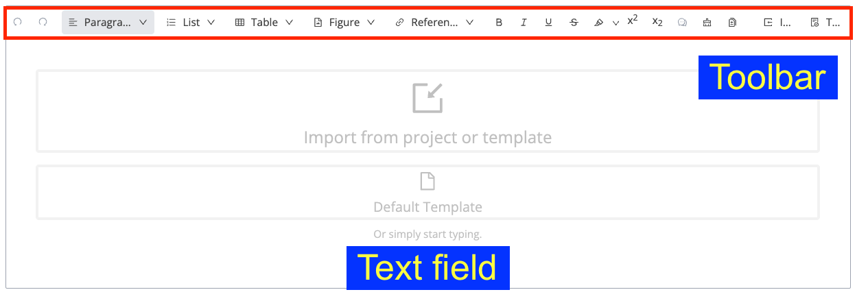The width and height of the screenshot is (868, 303).
Task: Open the Paragraph style dropdown
Action: (108, 23)
